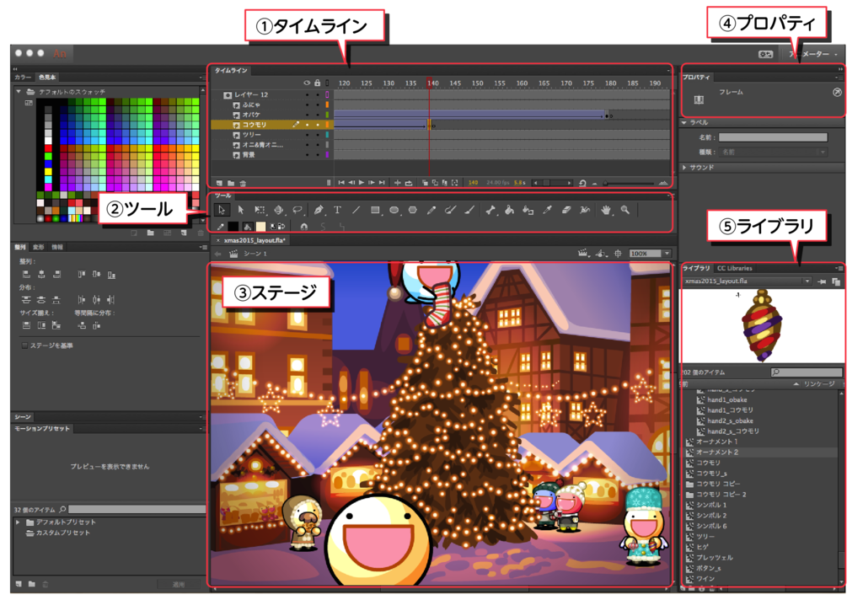Select the Paint Bucket tool

coord(510,210)
